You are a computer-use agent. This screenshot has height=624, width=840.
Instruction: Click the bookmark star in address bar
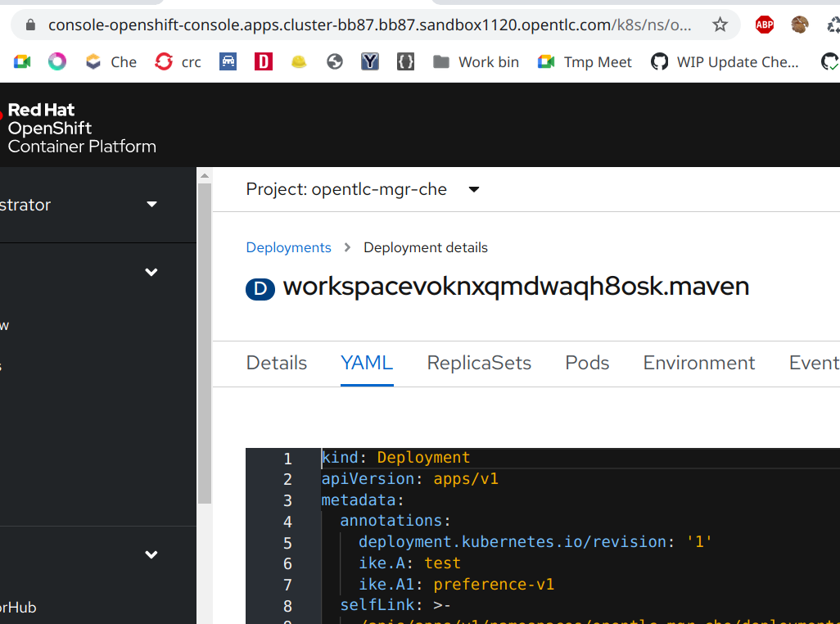pyautogui.click(x=720, y=25)
